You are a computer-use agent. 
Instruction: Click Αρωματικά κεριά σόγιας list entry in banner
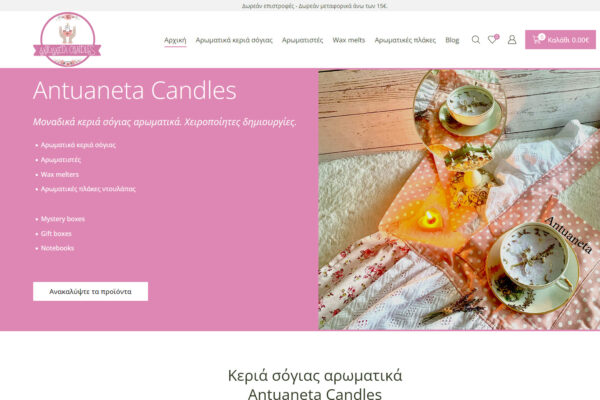pyautogui.click(x=78, y=145)
